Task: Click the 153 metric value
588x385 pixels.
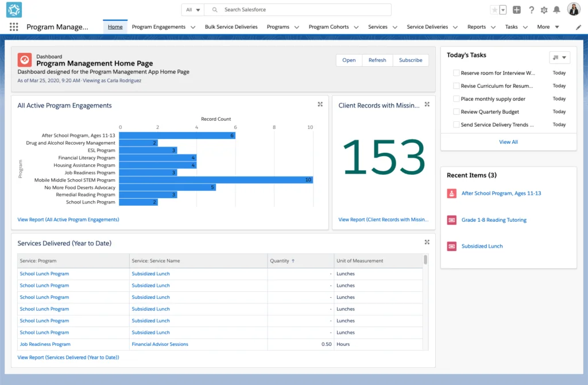Action: 384,157
